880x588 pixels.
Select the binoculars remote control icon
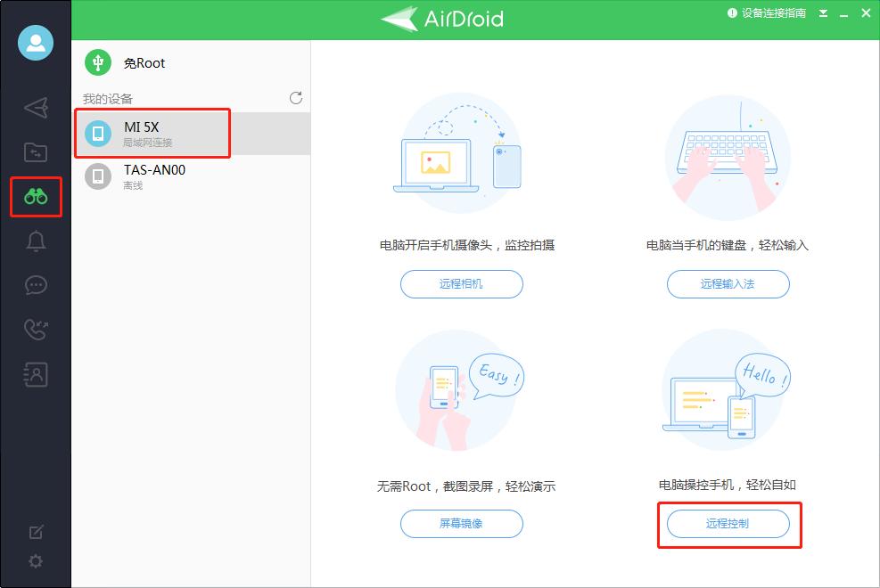click(x=36, y=197)
